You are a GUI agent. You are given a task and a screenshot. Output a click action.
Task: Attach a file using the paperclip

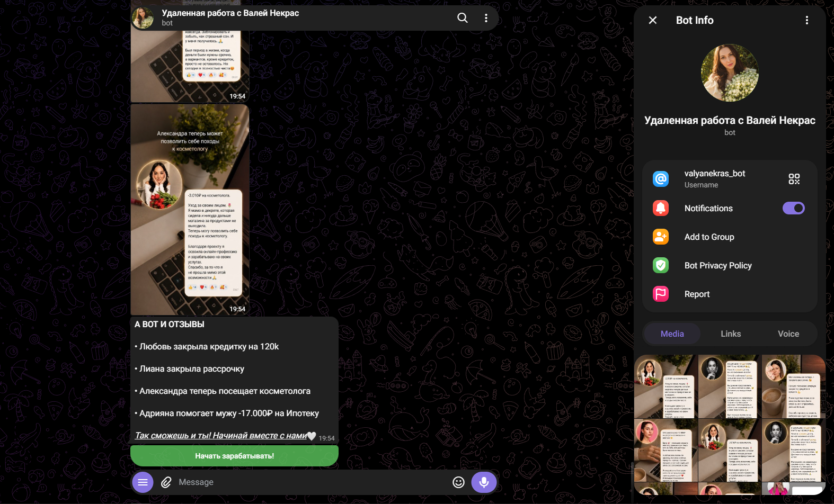click(x=166, y=482)
